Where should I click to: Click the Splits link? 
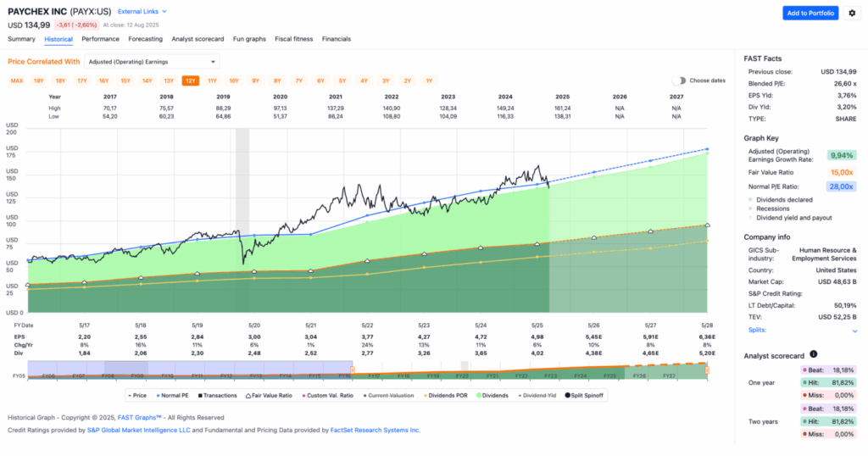(757, 330)
